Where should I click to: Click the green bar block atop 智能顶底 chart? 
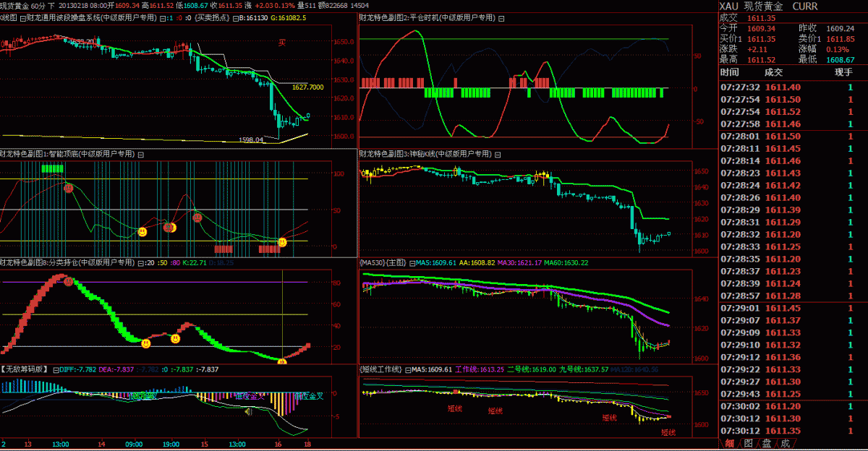pyautogui.click(x=53, y=169)
